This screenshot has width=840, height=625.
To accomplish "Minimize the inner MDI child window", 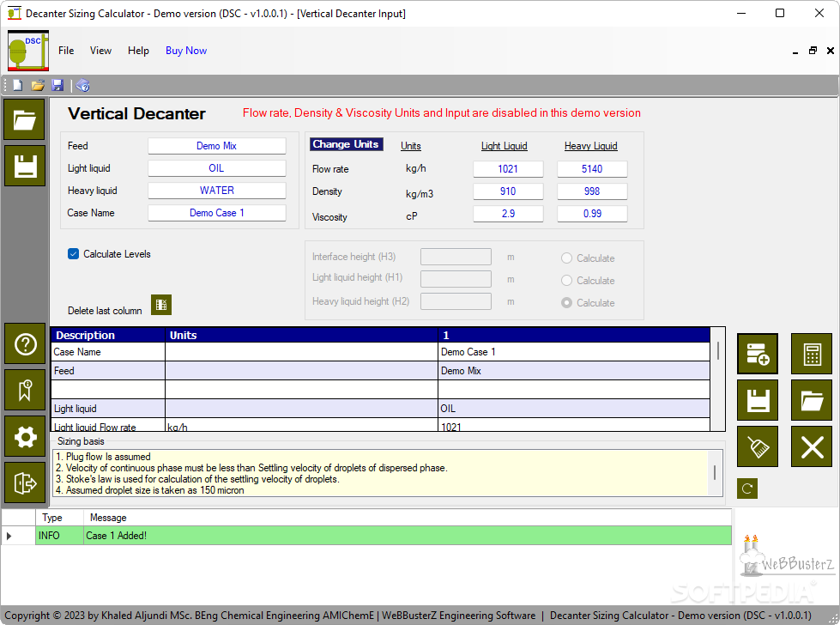I will pyautogui.click(x=795, y=52).
